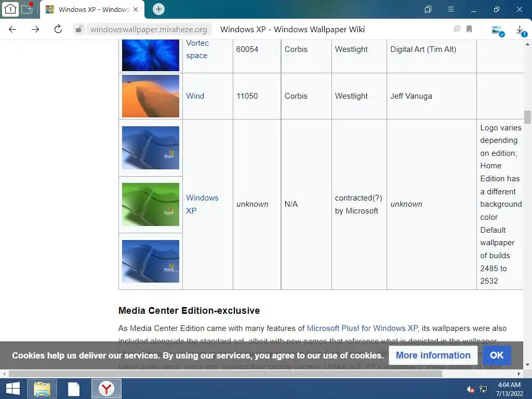Select the 60054 cell text
The width and height of the screenshot is (532, 399).
click(x=247, y=49)
